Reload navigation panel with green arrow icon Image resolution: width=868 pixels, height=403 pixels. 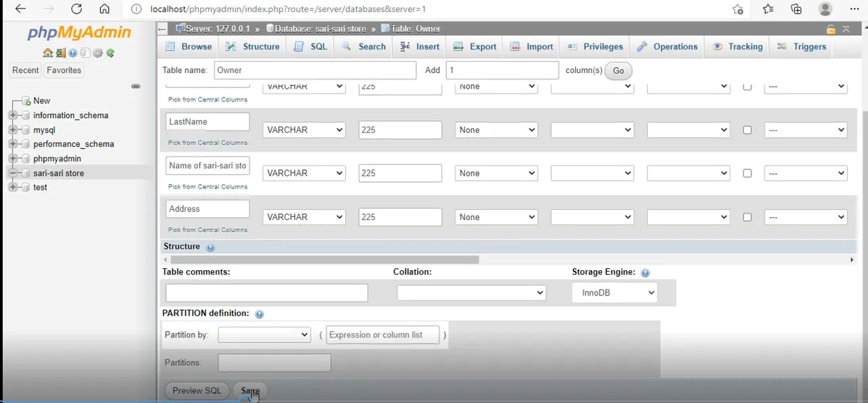(110, 53)
